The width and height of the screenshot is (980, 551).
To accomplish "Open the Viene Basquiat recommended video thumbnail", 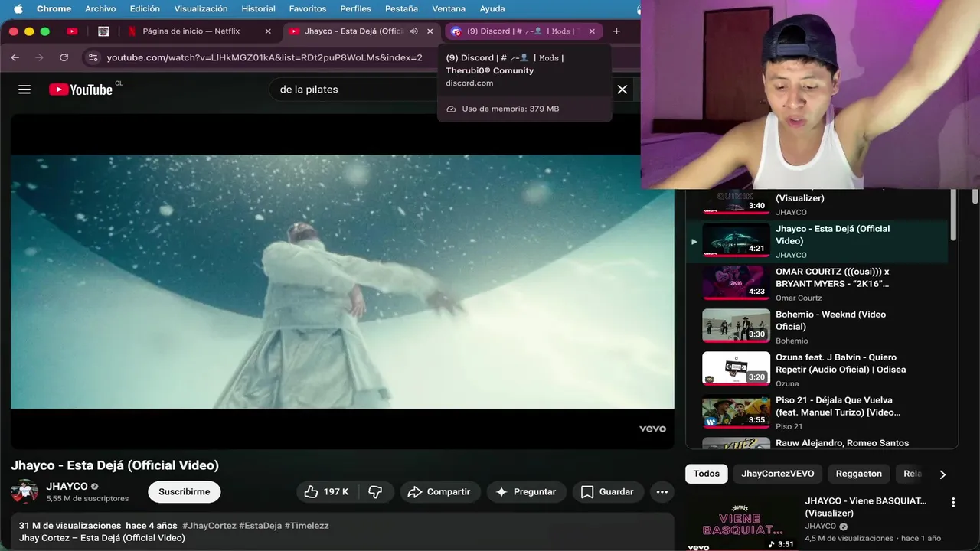I will [740, 523].
